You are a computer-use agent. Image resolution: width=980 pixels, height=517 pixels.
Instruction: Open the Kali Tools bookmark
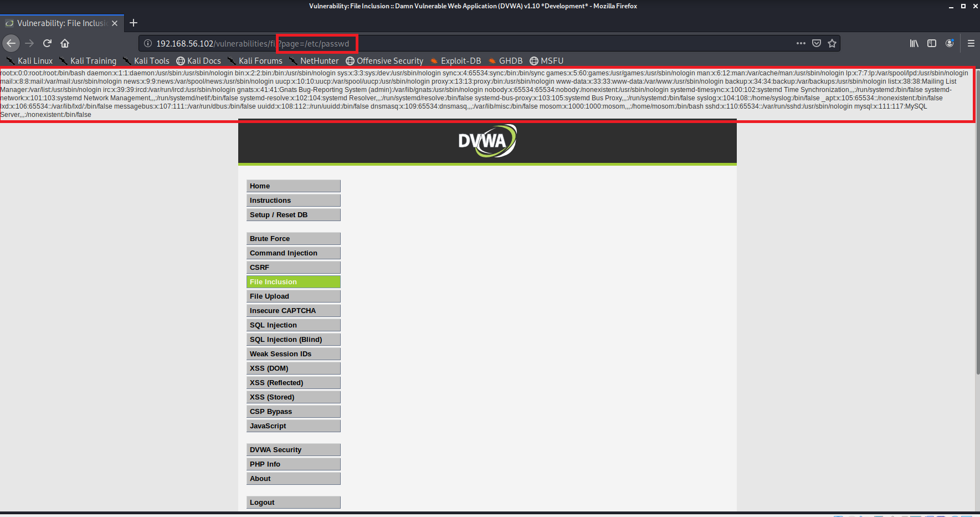146,61
